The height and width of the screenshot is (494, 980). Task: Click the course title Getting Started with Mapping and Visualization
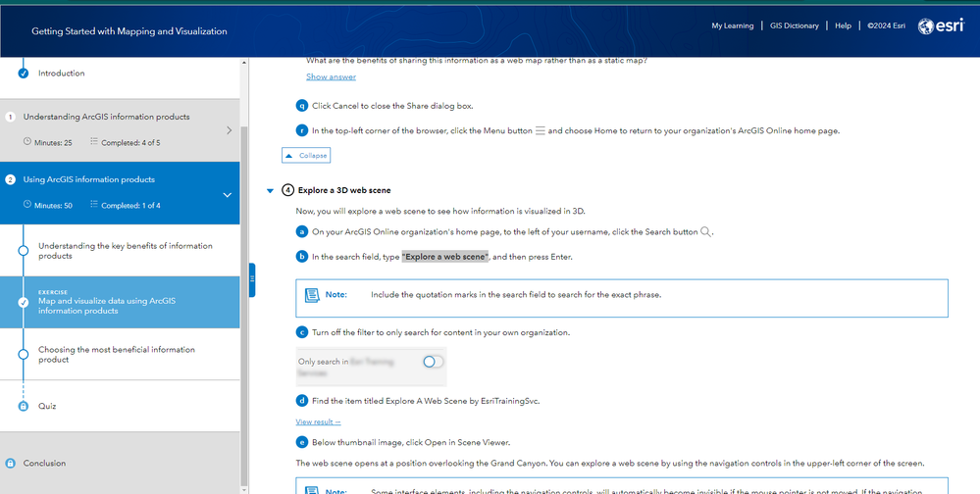(129, 31)
